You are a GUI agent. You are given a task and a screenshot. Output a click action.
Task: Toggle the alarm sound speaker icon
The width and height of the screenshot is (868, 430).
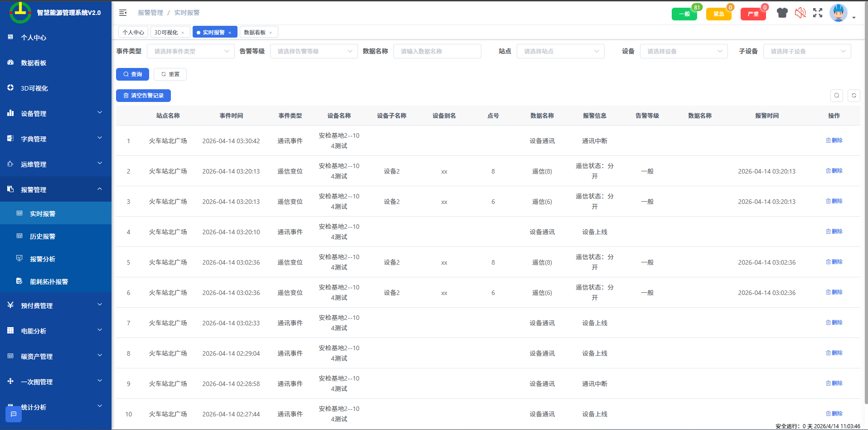[x=800, y=13]
